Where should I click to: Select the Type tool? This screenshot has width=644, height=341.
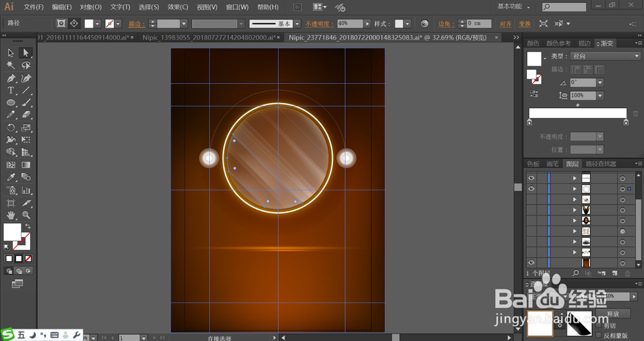(x=11, y=90)
